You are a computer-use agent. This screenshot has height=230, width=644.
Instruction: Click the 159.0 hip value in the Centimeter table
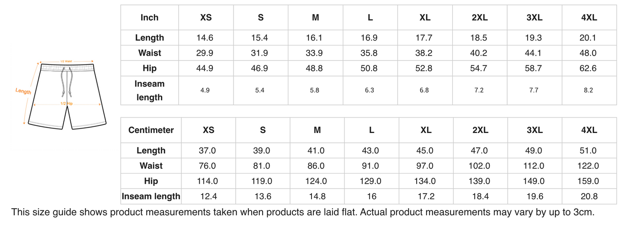click(589, 181)
